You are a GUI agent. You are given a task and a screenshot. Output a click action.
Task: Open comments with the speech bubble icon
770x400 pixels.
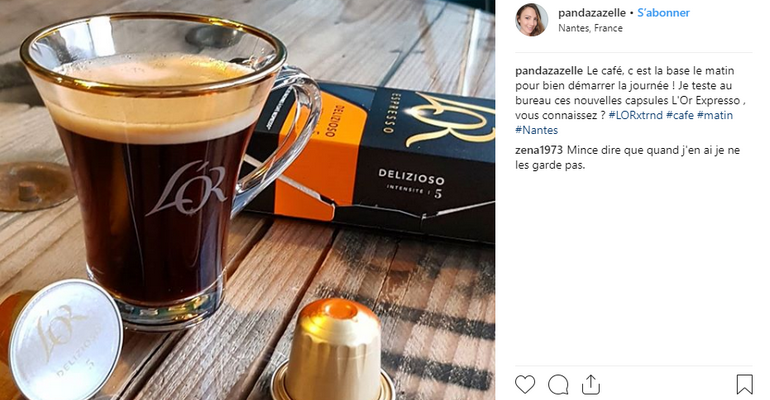coord(558,385)
